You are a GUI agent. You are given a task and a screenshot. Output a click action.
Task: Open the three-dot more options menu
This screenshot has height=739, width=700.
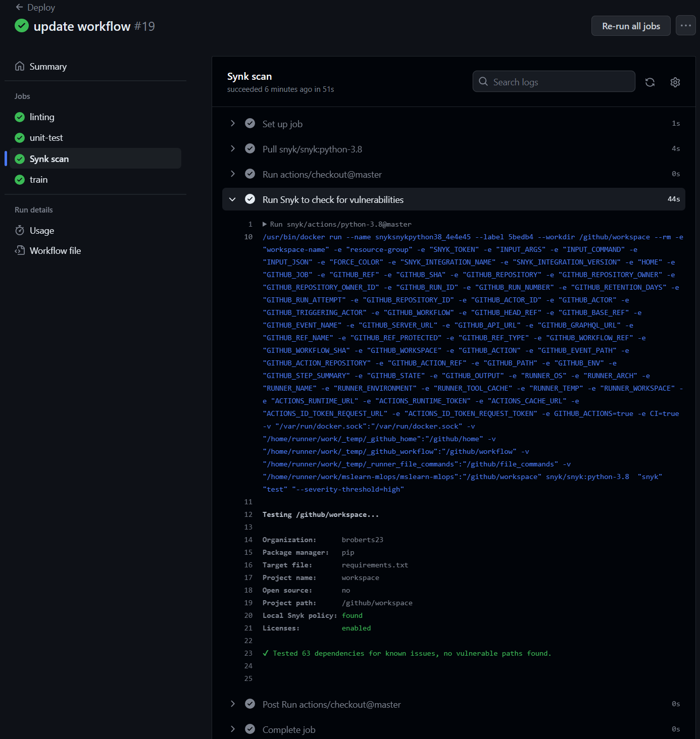coord(685,25)
